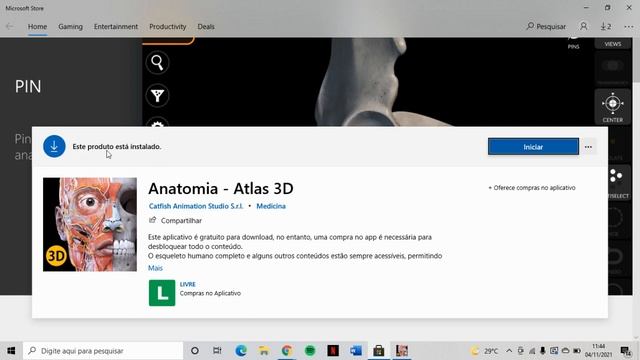Screen dimensions: 640x360
Task: Open File Explorer from the taskbar
Action: (264, 351)
